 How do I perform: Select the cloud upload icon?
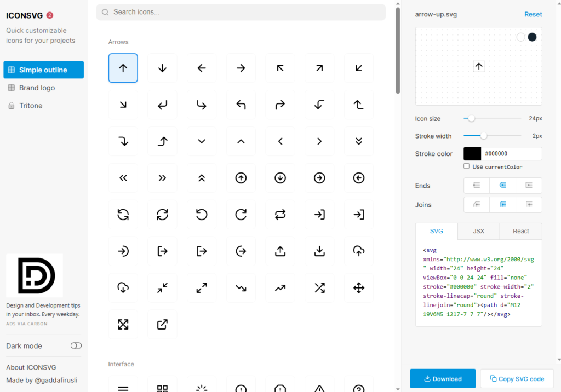click(x=359, y=251)
